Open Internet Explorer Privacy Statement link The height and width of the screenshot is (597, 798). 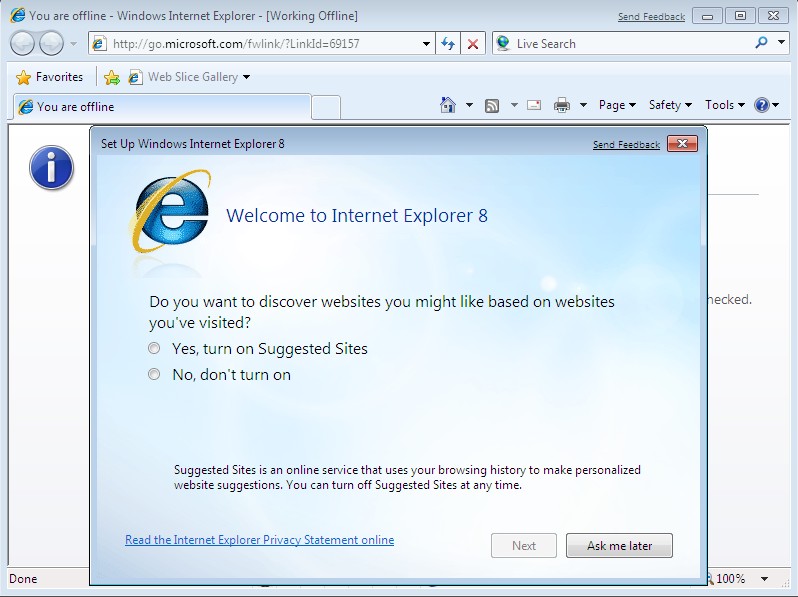[x=260, y=539]
